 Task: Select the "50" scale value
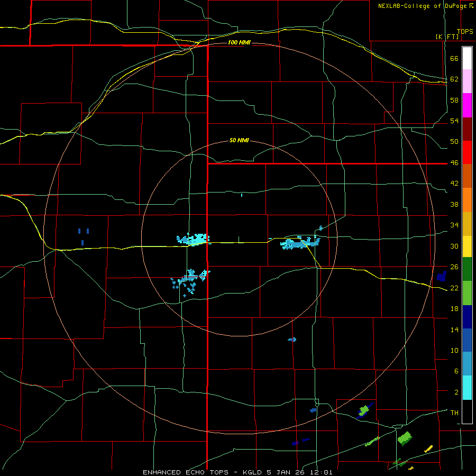pyautogui.click(x=454, y=142)
